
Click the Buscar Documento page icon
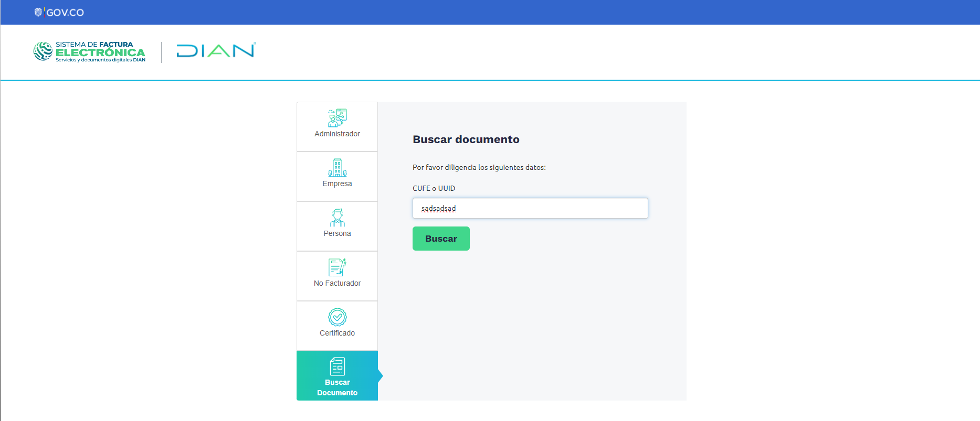click(x=337, y=366)
